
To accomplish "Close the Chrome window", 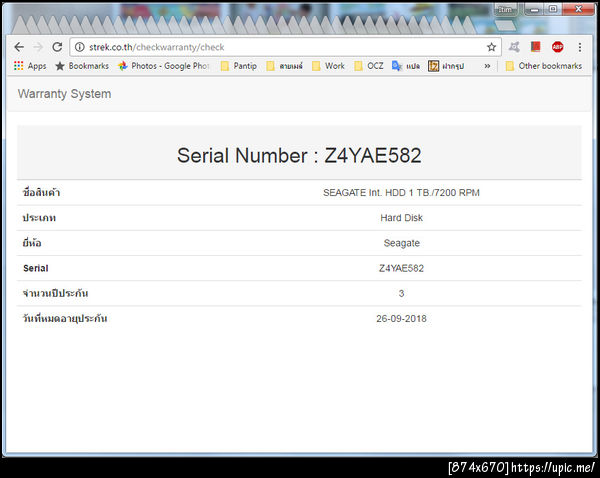I will 579,10.
